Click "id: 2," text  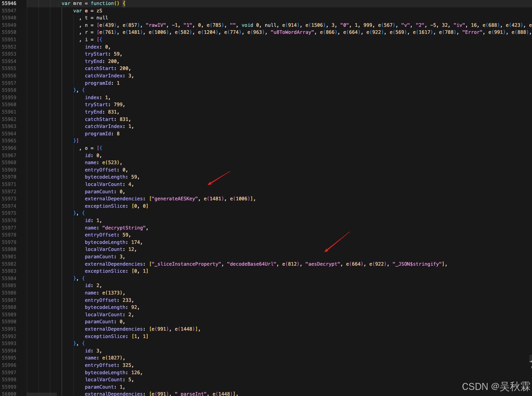point(93,285)
